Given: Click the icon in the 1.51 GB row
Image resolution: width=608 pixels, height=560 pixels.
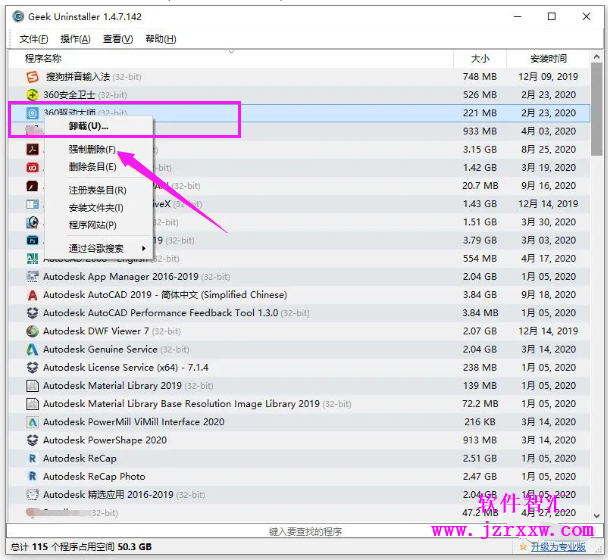Looking at the screenshot, I should 32,222.
